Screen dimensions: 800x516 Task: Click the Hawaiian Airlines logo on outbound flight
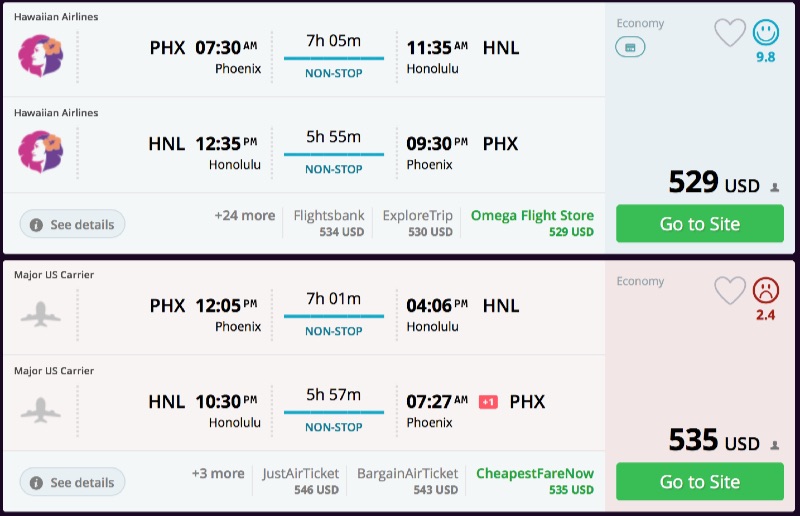[x=40, y=55]
